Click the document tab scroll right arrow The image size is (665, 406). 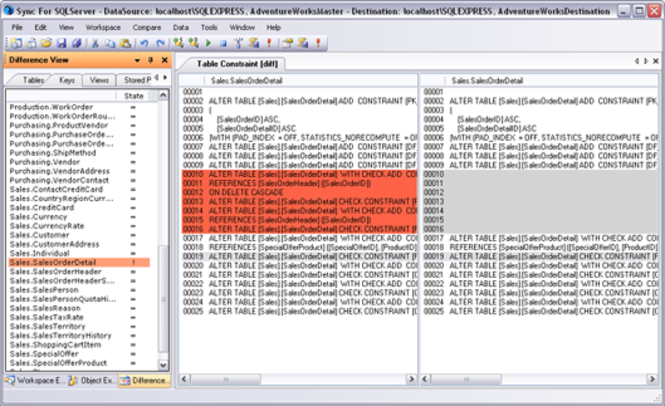tap(646, 61)
